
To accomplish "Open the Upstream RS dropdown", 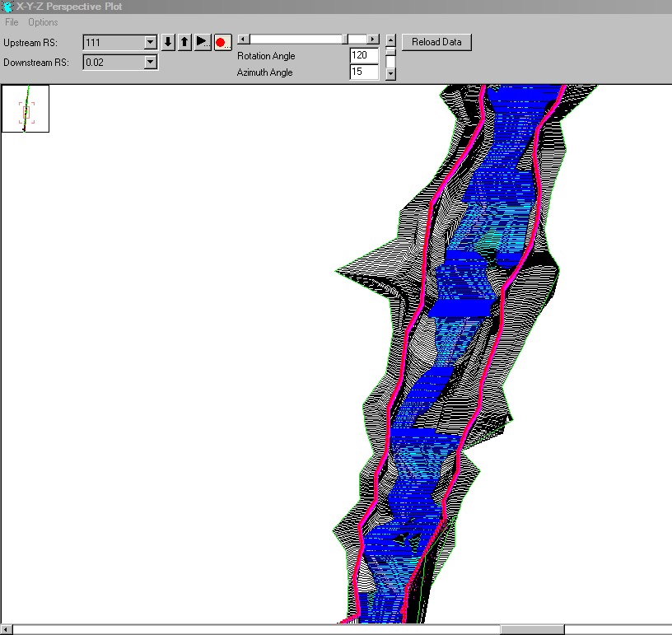I will pyautogui.click(x=150, y=42).
